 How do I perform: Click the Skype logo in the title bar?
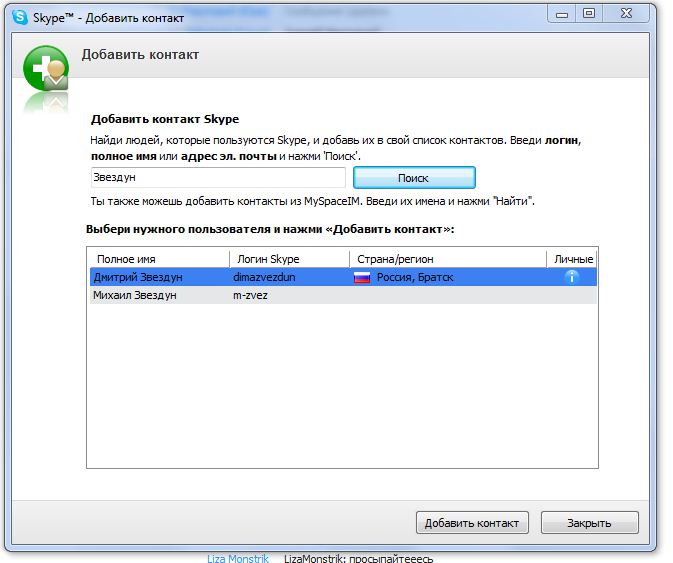[x=20, y=18]
